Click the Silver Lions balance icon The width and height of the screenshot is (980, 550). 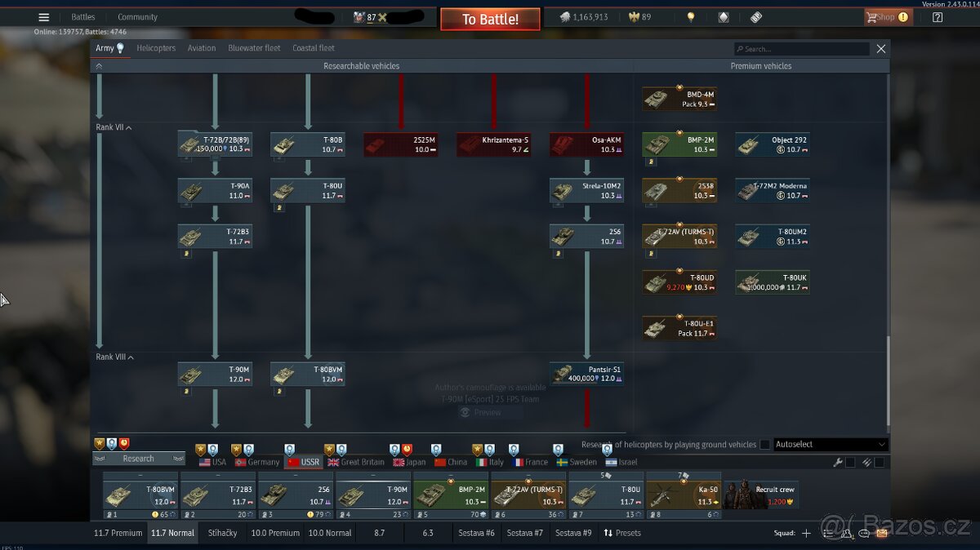click(565, 17)
